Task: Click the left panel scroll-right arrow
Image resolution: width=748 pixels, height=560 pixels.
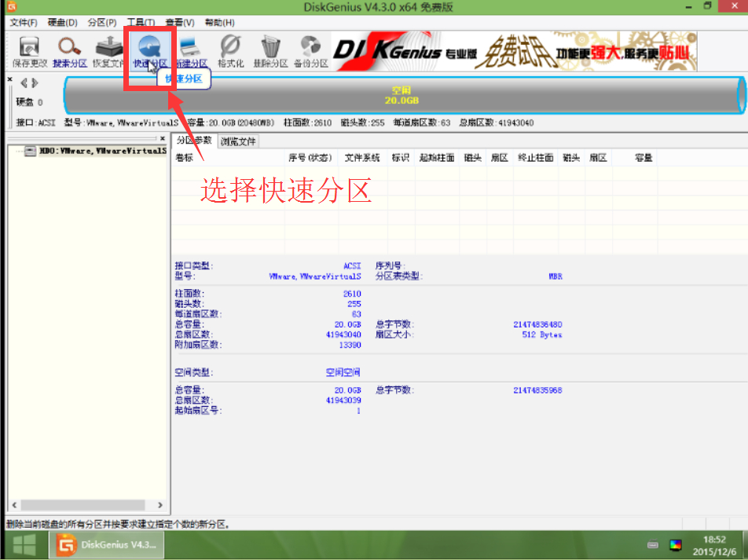Action: click(159, 505)
